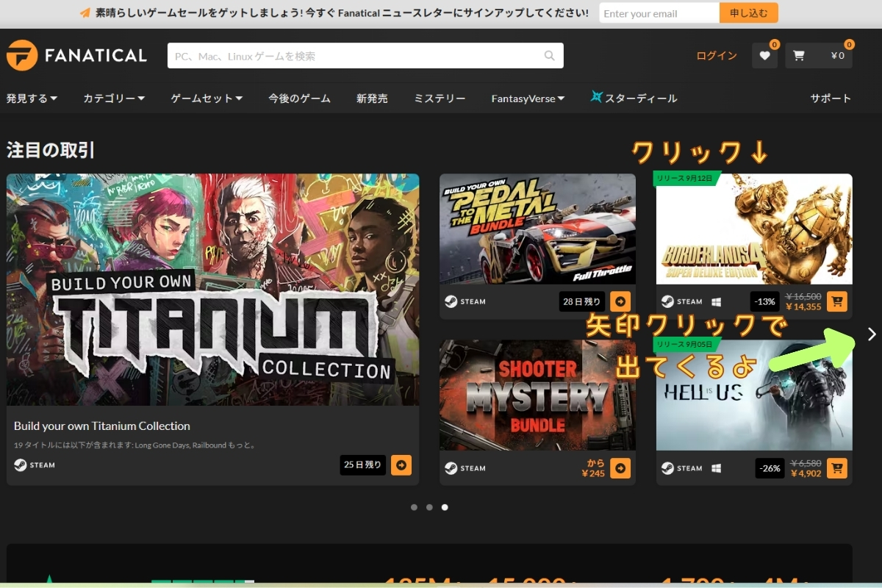This screenshot has height=588, width=882.
Task: Open the Shooter Mystery Bundle image
Action: pyautogui.click(x=537, y=395)
